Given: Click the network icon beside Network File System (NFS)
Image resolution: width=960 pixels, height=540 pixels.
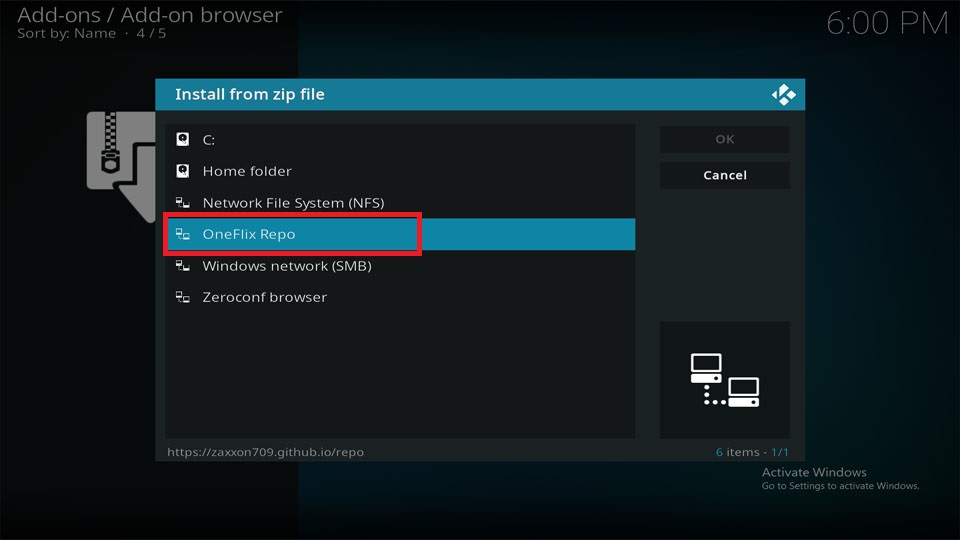Looking at the screenshot, I should [x=182, y=202].
